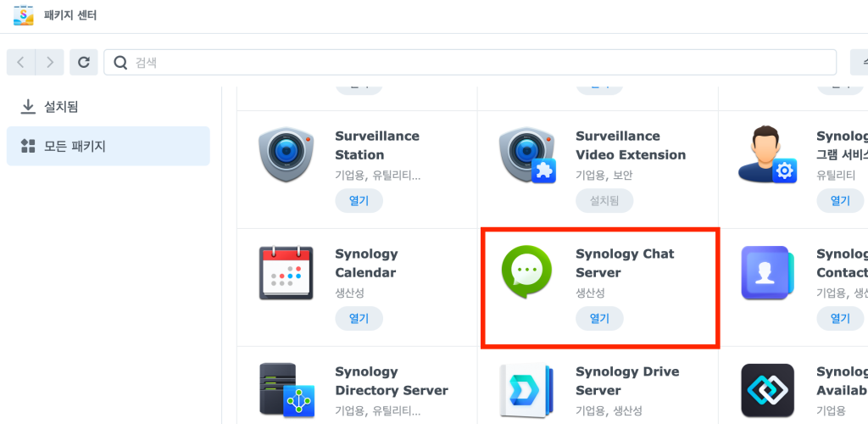Refresh the package list
868x424 pixels.
pos(84,62)
